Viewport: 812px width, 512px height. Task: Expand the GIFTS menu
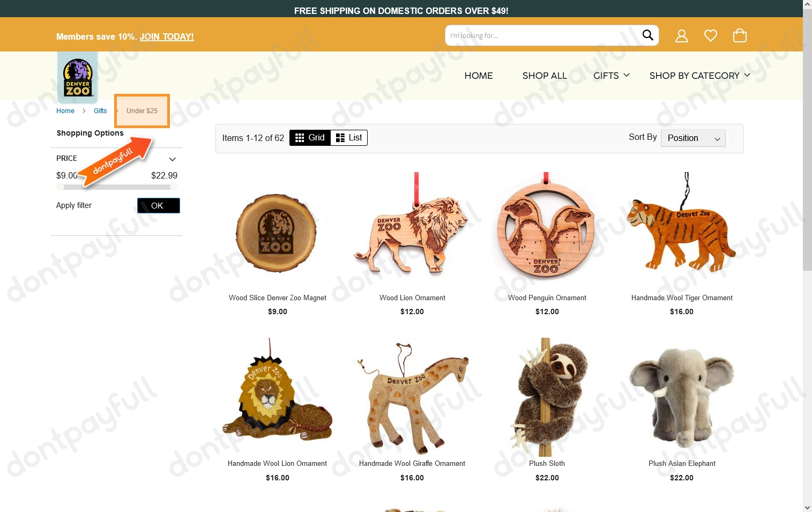(x=612, y=76)
